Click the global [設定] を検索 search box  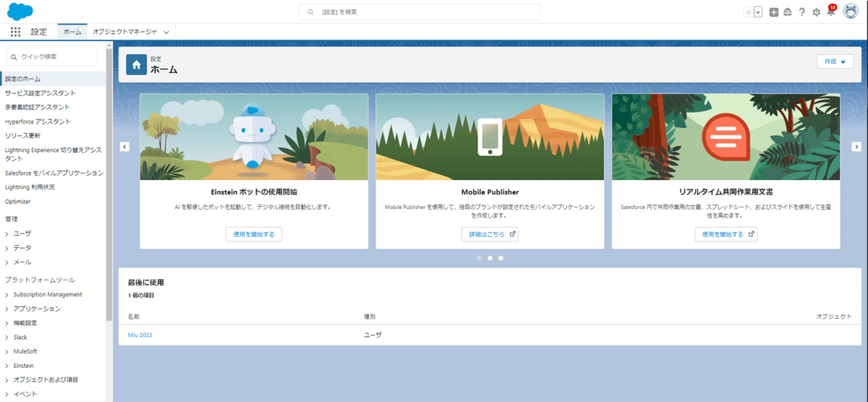click(x=420, y=12)
